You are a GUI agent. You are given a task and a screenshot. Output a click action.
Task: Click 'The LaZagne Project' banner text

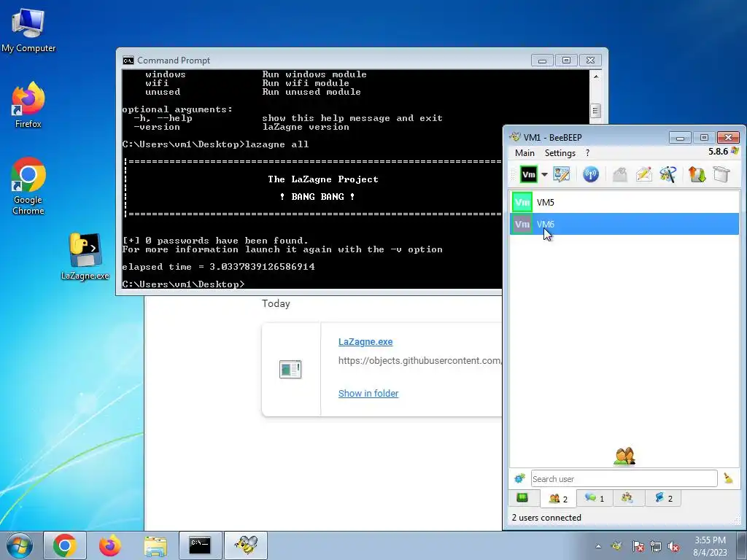click(323, 179)
